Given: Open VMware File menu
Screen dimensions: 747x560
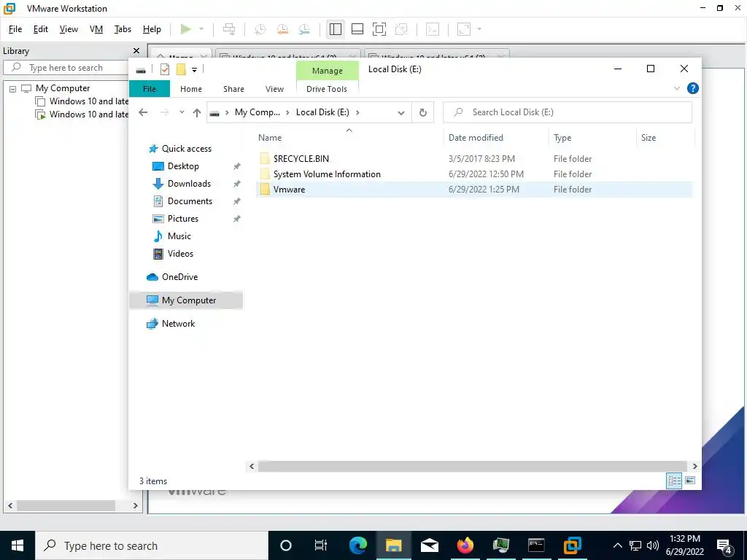Looking at the screenshot, I should point(15,29).
